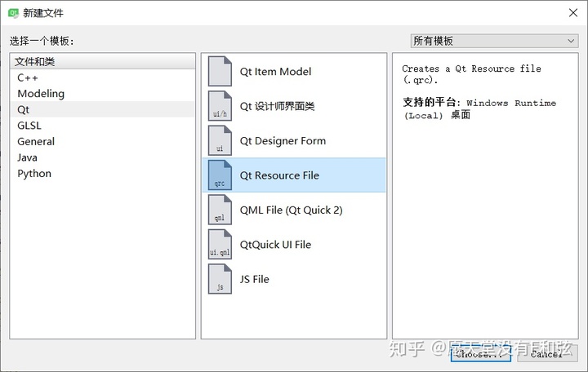Select the GLSL category

point(102,126)
